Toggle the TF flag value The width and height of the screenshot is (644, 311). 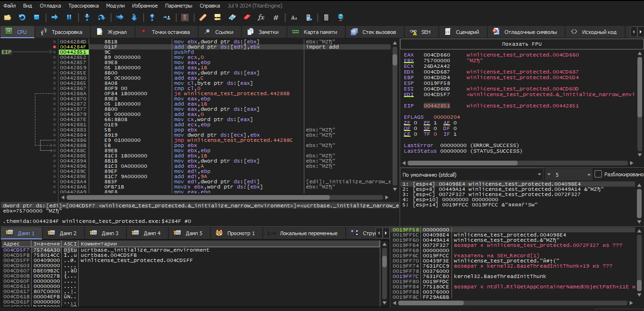coord(435,134)
